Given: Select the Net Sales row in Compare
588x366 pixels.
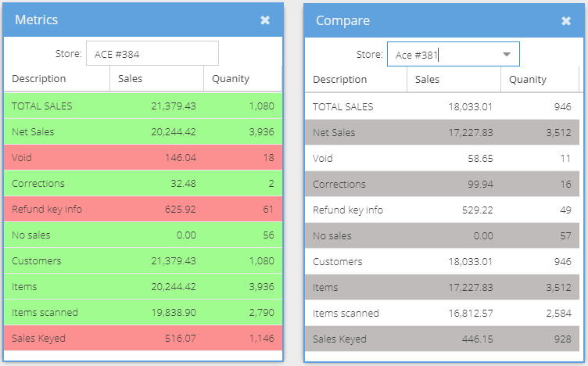Looking at the screenshot, I should (442, 132).
